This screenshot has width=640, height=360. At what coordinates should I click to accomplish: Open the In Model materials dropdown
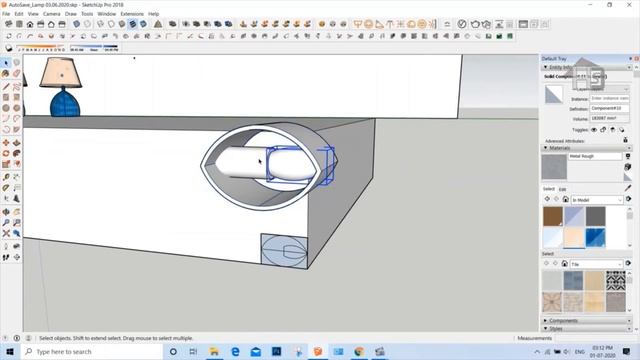coord(597,200)
